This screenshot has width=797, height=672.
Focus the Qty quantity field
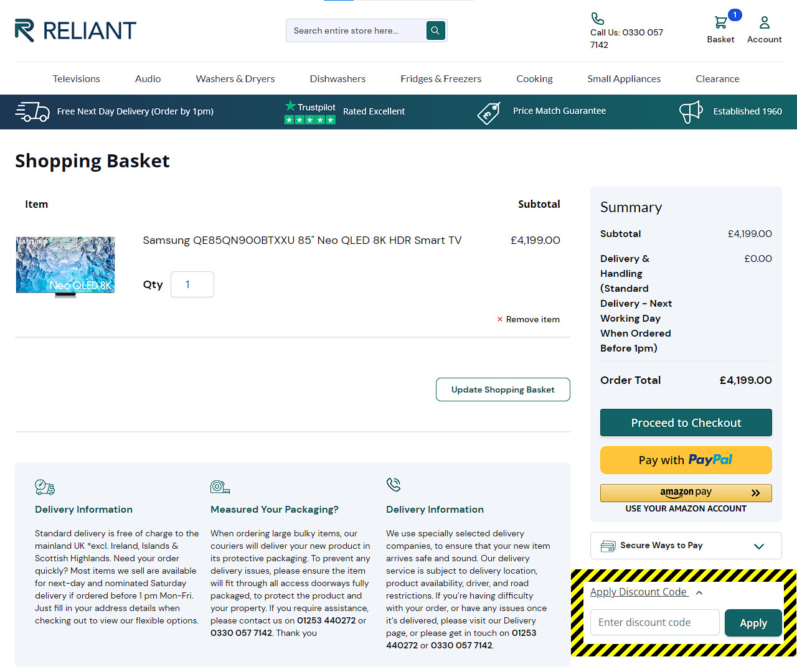(x=192, y=284)
